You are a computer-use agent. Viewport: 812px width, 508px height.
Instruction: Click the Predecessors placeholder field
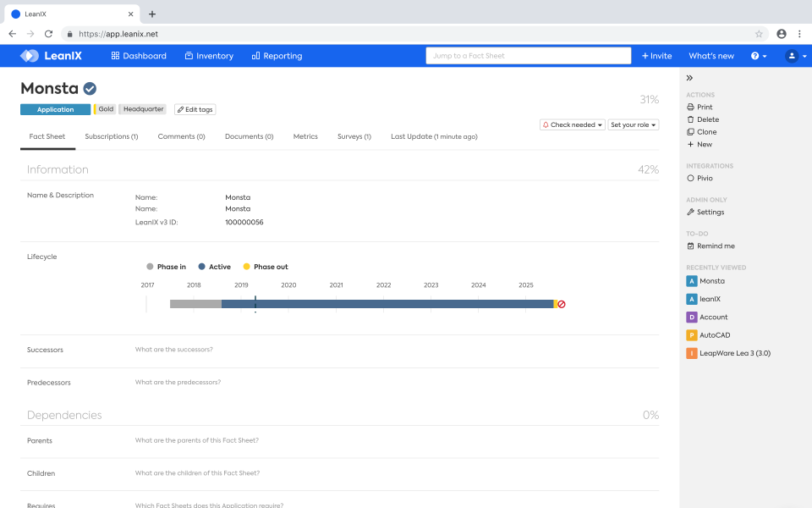(178, 382)
